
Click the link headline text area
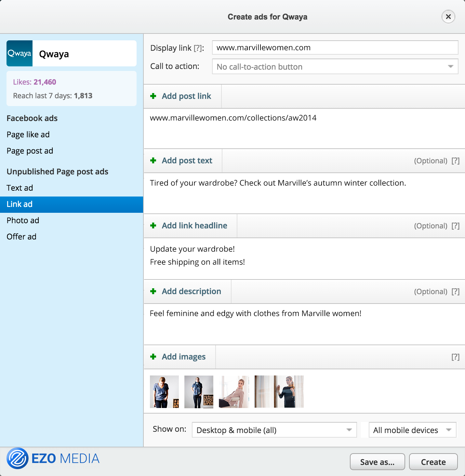[x=304, y=259]
